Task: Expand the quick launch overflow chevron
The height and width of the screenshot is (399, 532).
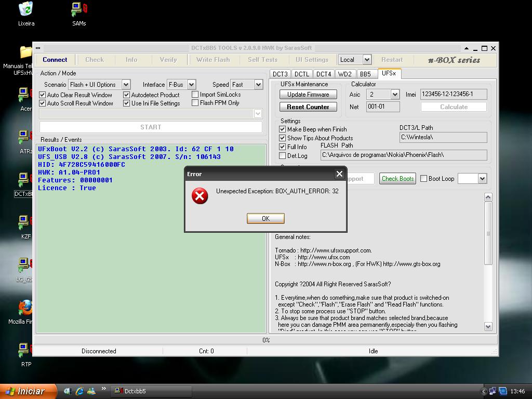Action: pyautogui.click(x=103, y=389)
